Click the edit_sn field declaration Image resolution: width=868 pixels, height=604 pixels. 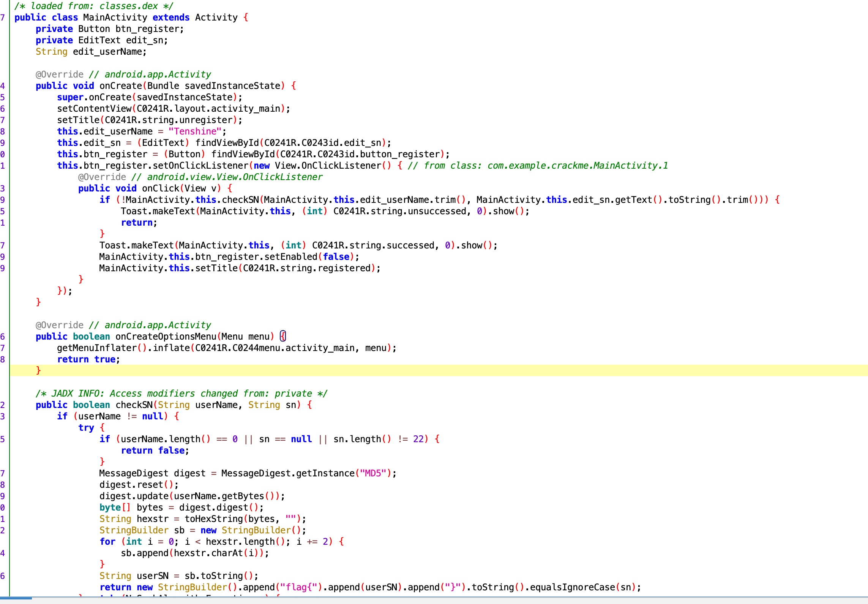(145, 40)
